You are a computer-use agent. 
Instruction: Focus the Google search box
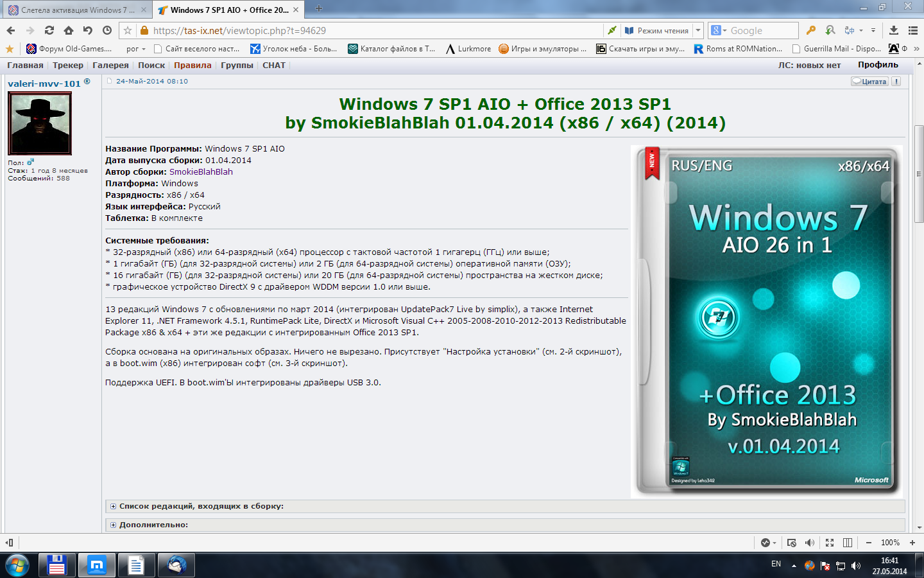pyautogui.click(x=763, y=30)
